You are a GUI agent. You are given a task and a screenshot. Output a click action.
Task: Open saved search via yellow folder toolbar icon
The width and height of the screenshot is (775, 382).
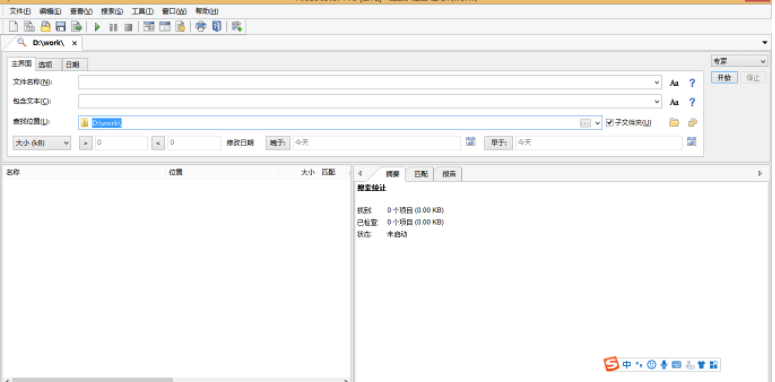tap(45, 27)
